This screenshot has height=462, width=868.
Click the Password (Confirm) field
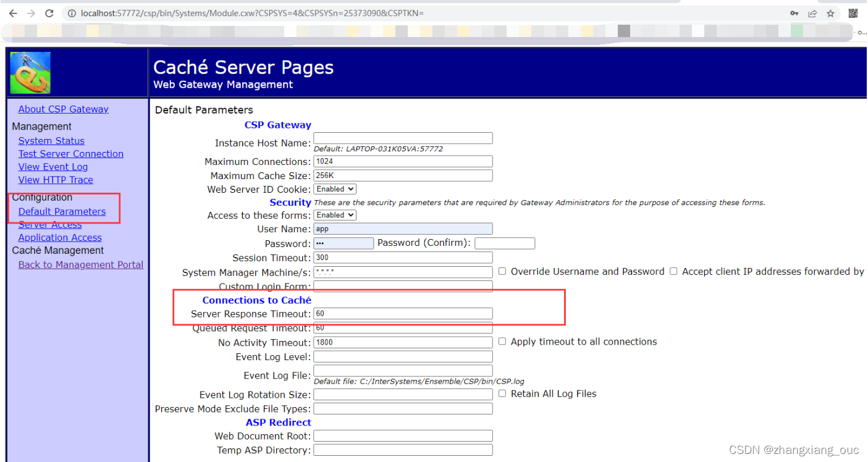505,243
